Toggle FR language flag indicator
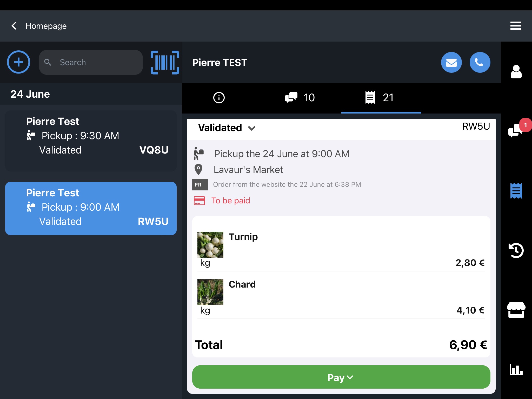 (199, 184)
